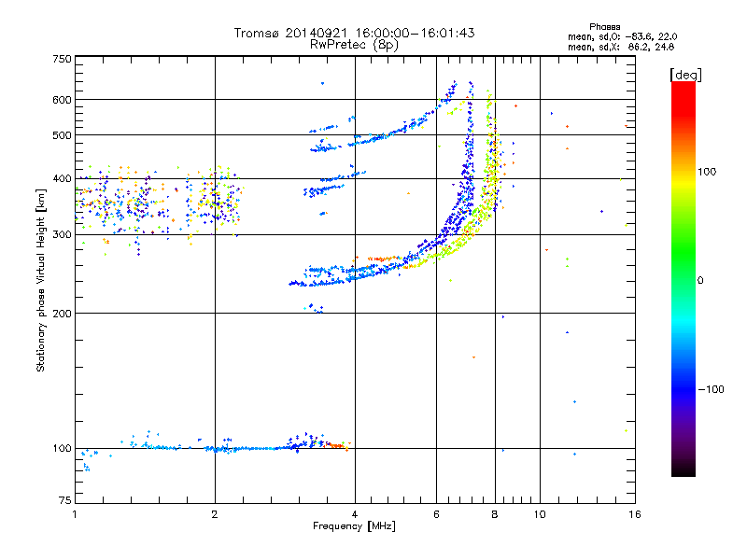Image resolution: width=747 pixels, height=560 pixels.
Task: Click the phase colorbar
Action: click(684, 278)
